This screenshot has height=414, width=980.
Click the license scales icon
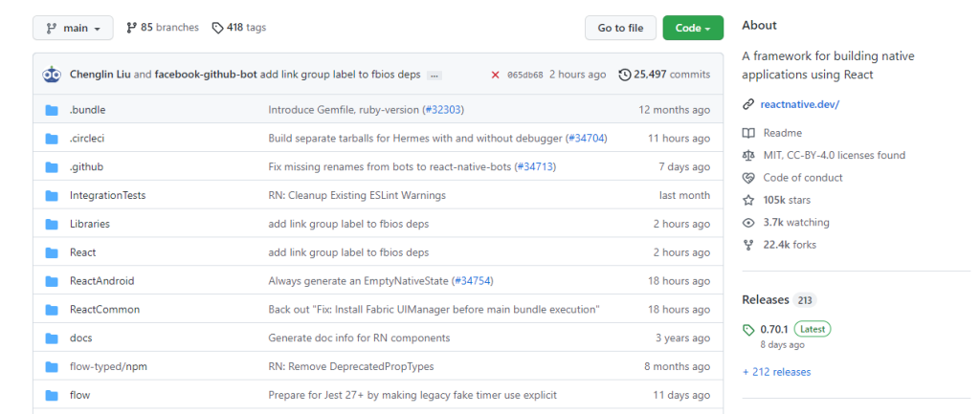[748, 156]
